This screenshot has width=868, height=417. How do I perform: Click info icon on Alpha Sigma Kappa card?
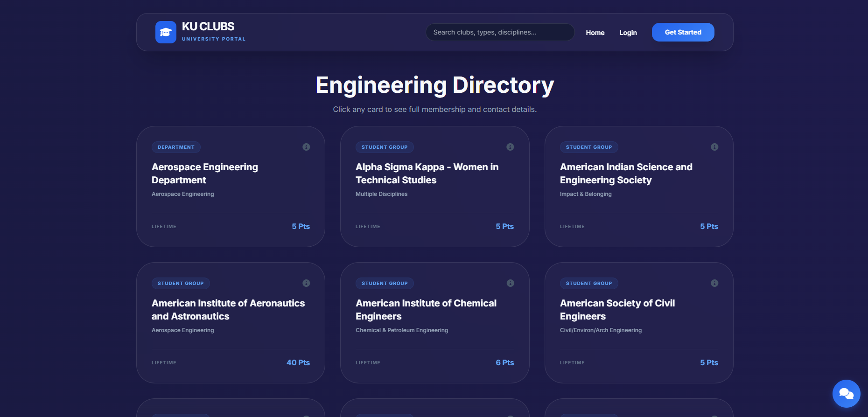pos(510,147)
